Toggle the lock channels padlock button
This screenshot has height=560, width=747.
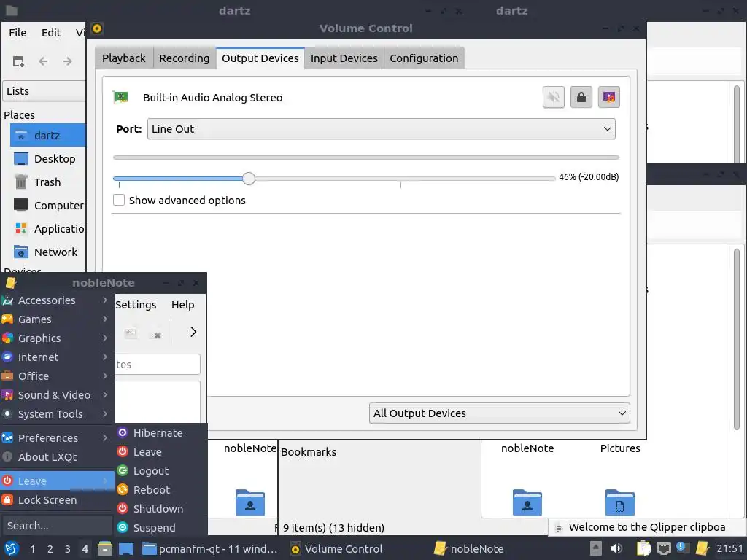(x=581, y=97)
